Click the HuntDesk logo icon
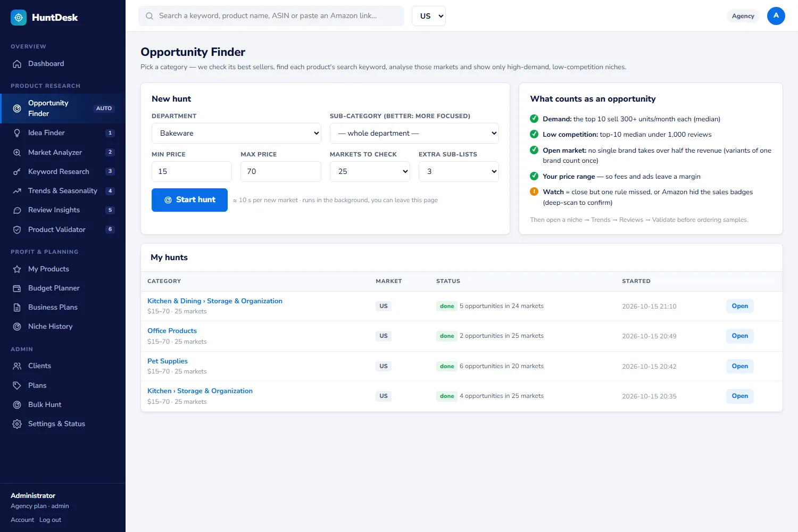 click(x=19, y=18)
